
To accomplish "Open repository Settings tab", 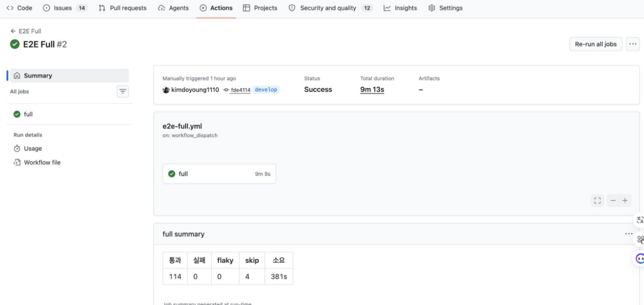I will (445, 8).
